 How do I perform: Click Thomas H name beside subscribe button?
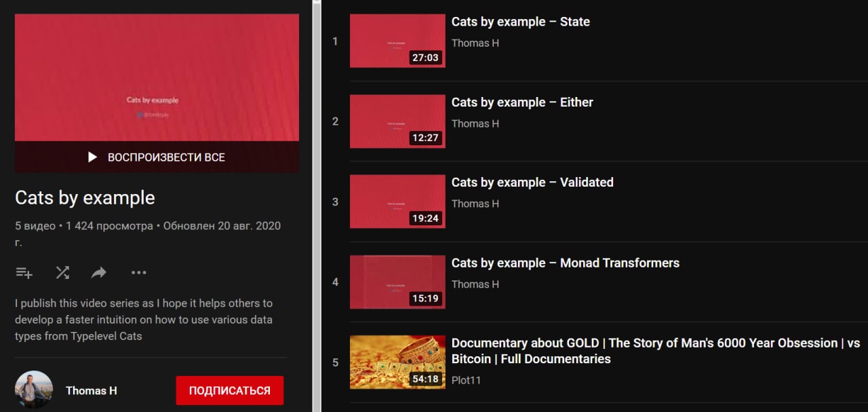pos(91,390)
